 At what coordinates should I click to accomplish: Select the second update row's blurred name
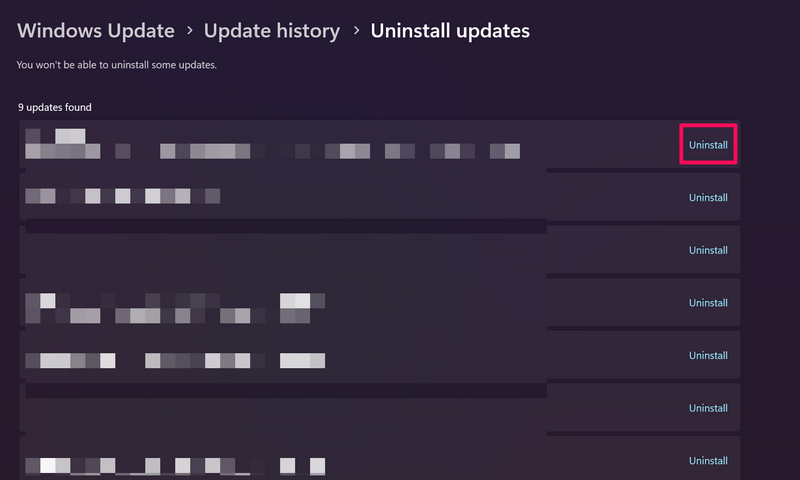(x=122, y=197)
